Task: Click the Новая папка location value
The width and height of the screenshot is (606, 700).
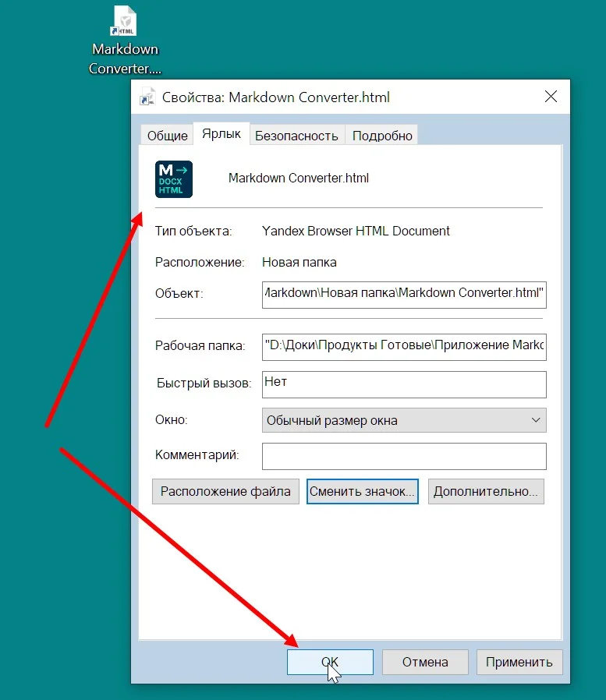Action: [299, 262]
